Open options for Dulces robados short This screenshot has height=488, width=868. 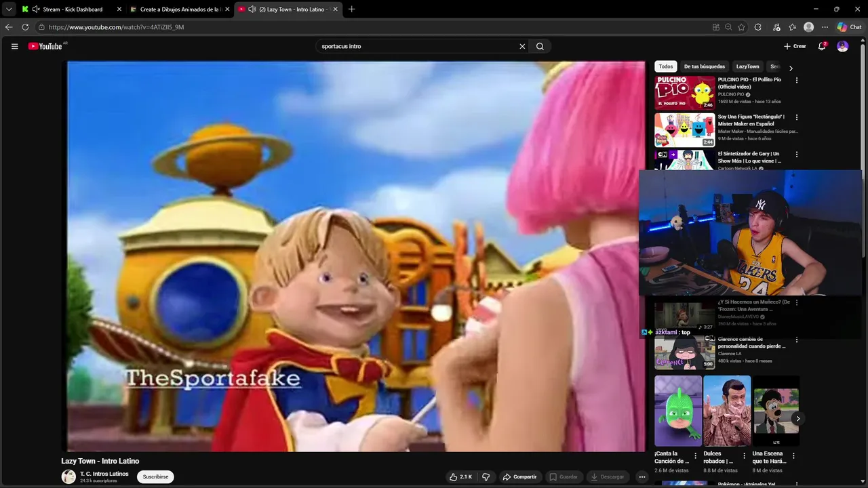(x=744, y=455)
